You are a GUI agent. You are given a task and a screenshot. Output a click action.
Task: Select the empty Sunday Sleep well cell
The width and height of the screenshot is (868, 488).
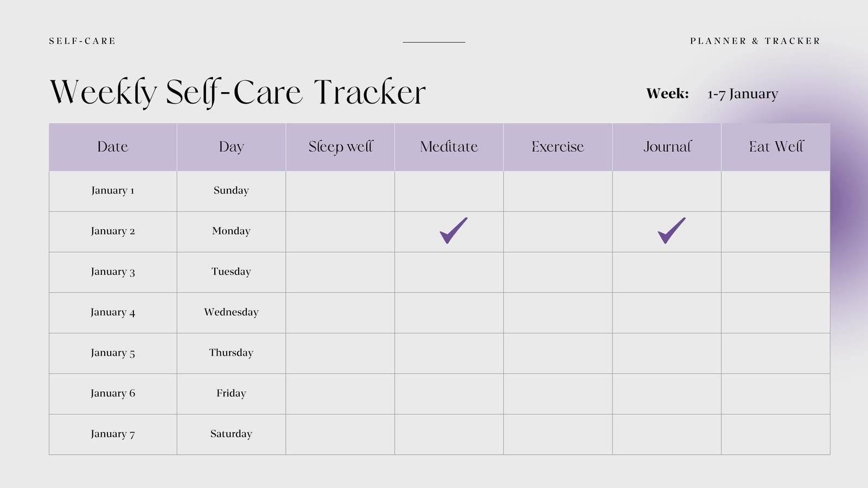(340, 191)
